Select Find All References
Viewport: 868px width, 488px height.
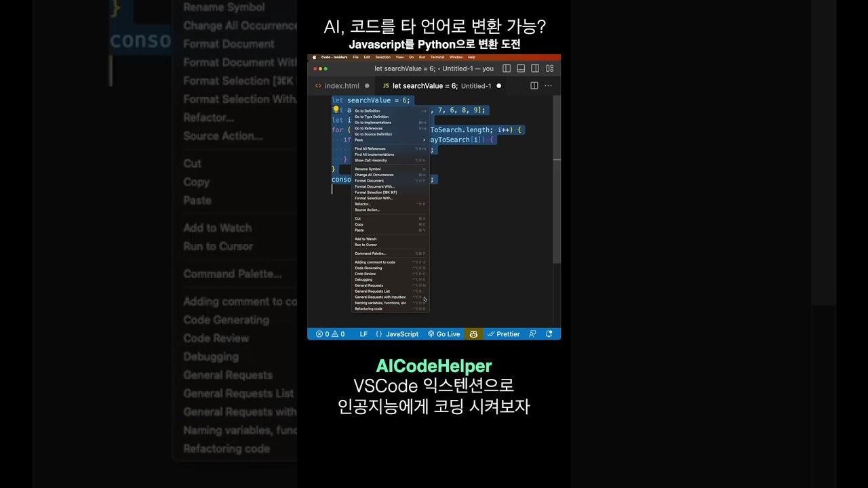point(390,148)
